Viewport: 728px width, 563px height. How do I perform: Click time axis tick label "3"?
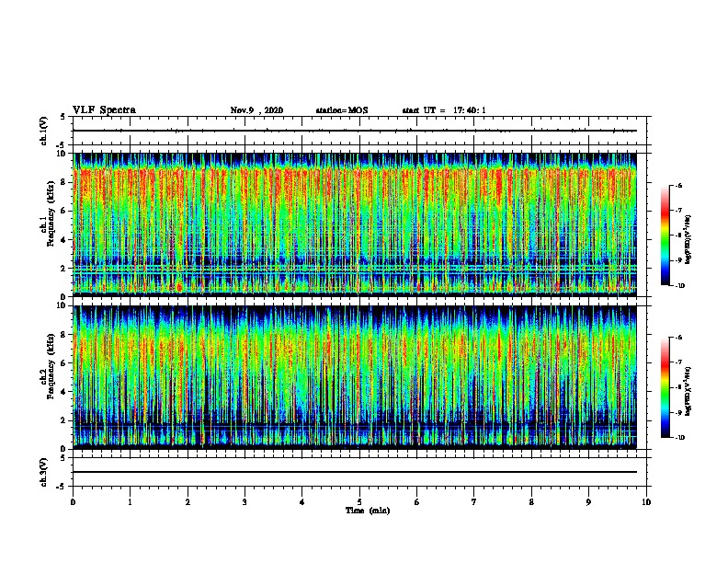click(245, 502)
